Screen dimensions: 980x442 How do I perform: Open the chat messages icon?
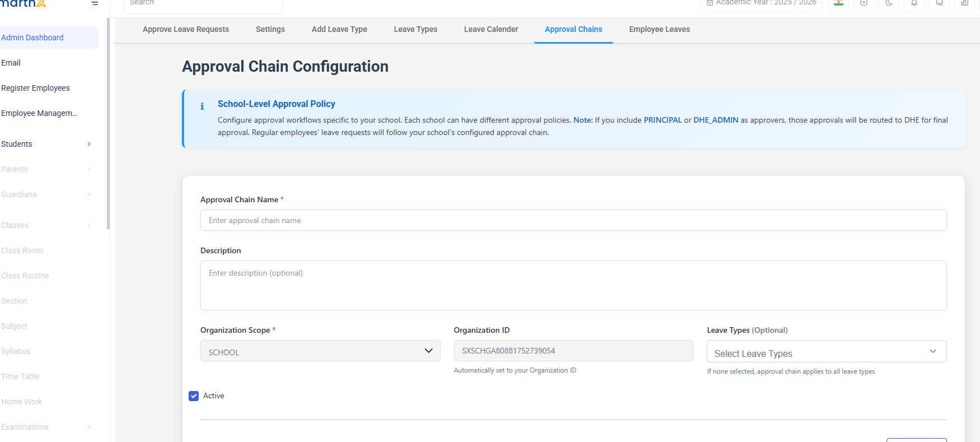(x=939, y=3)
